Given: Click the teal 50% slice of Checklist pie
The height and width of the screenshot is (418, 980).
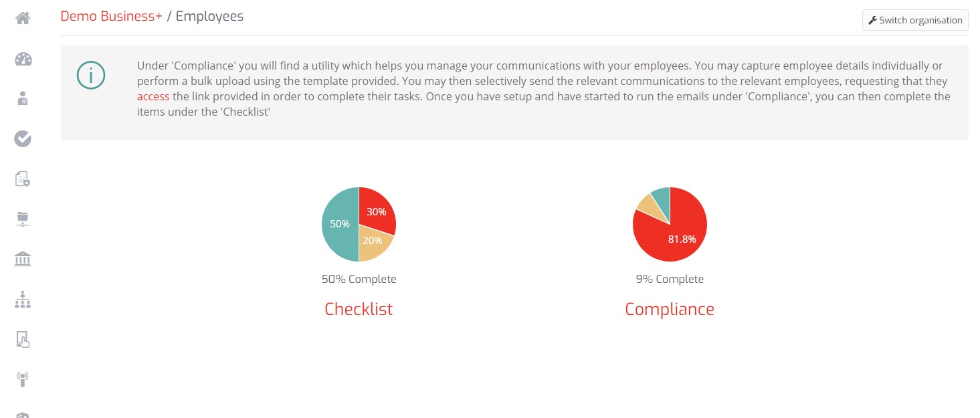Looking at the screenshot, I should point(340,224).
